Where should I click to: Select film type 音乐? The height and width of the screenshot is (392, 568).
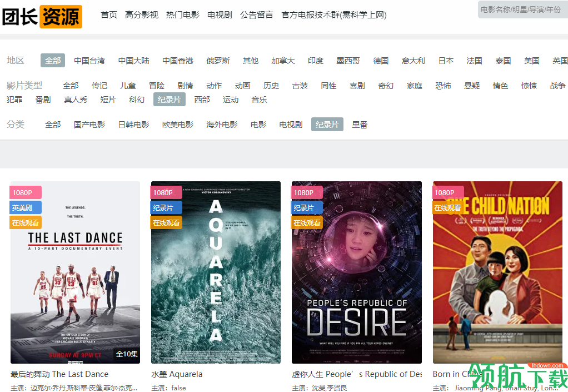tap(259, 100)
